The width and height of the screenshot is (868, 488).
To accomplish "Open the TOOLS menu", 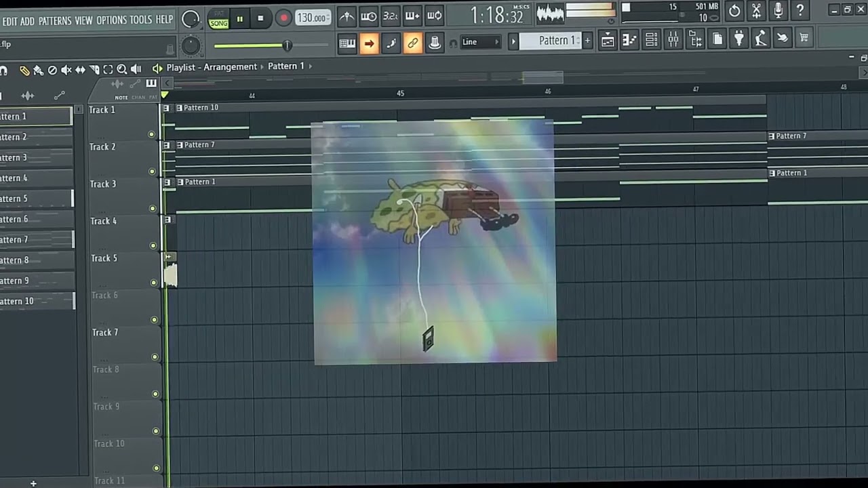I will click(x=141, y=20).
